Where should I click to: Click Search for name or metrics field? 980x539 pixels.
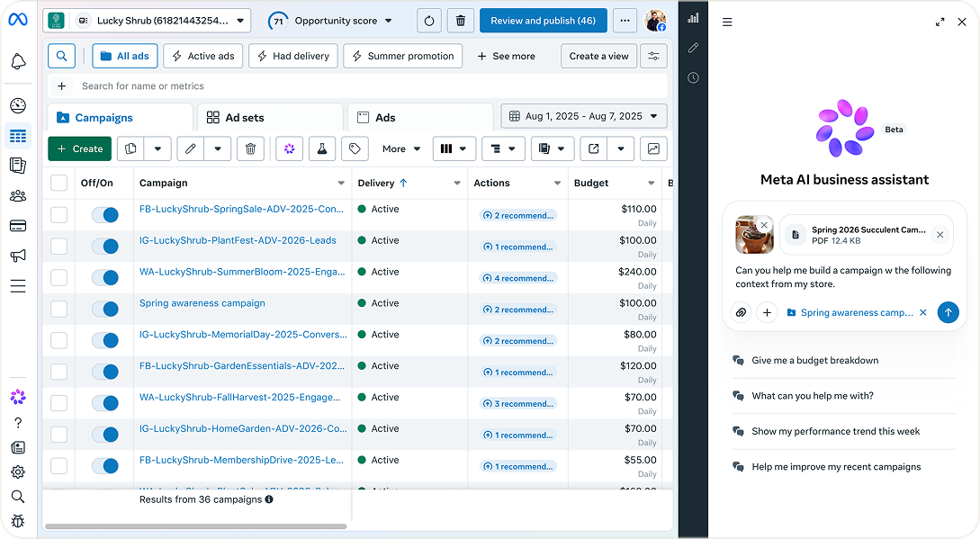pos(357,86)
